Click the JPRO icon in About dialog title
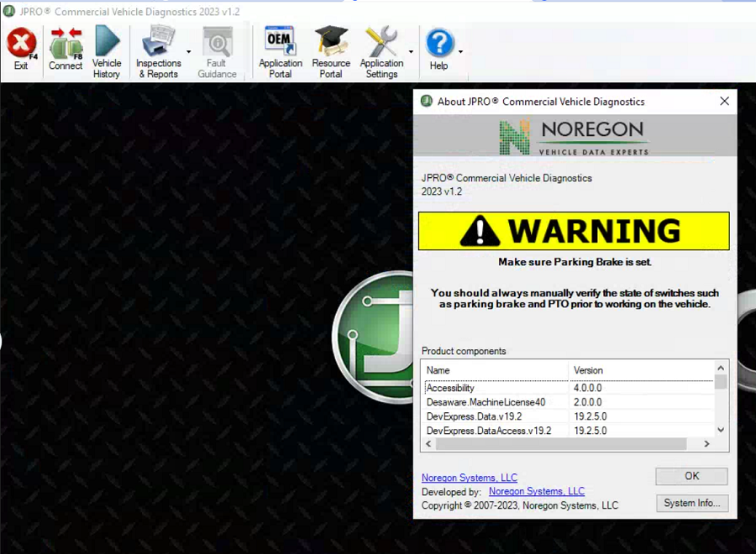The height and width of the screenshot is (554, 756). tap(426, 102)
